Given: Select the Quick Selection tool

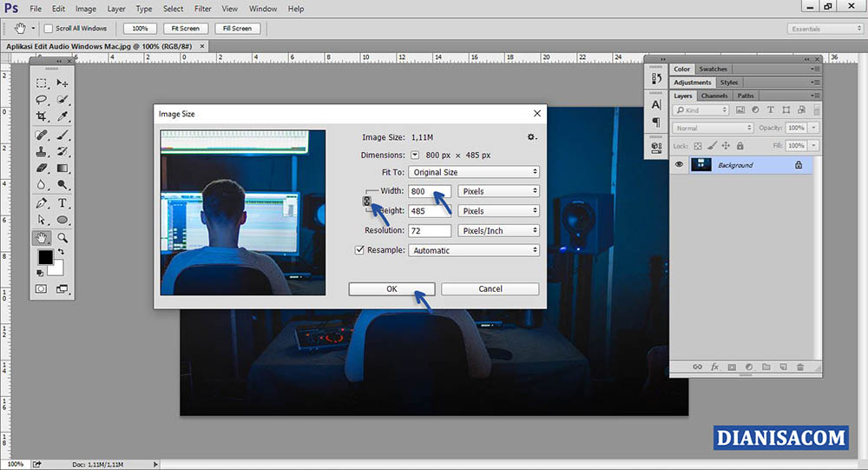Looking at the screenshot, I should tap(62, 100).
